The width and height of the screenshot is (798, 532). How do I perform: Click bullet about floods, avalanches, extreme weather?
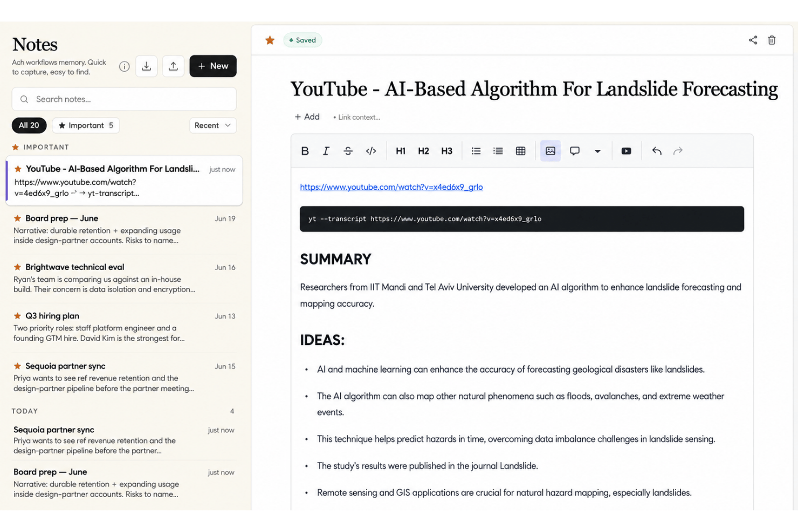click(x=521, y=404)
